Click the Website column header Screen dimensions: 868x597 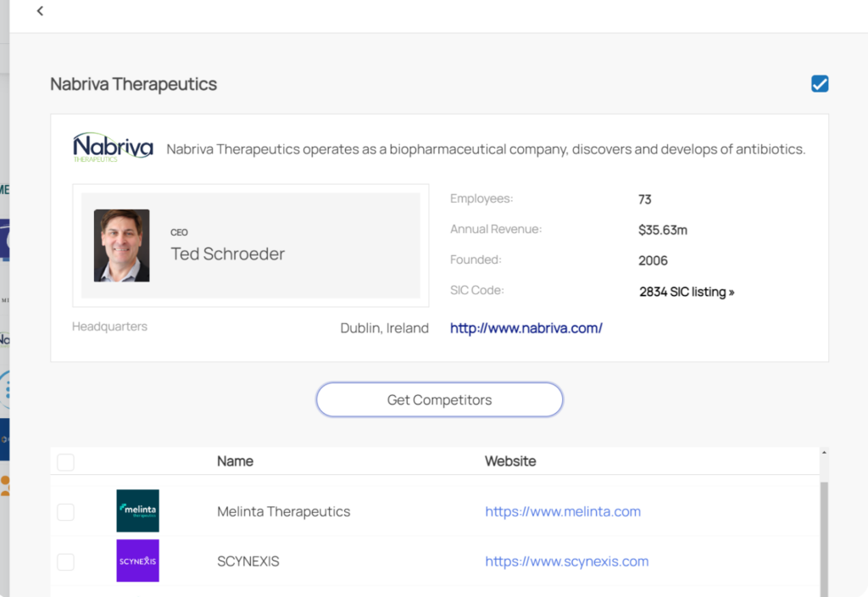pyautogui.click(x=509, y=461)
